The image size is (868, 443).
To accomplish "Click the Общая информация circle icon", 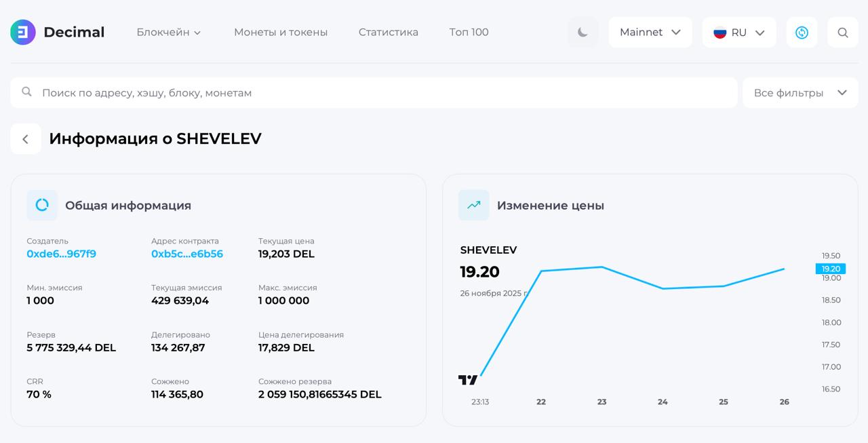I will pyautogui.click(x=42, y=205).
